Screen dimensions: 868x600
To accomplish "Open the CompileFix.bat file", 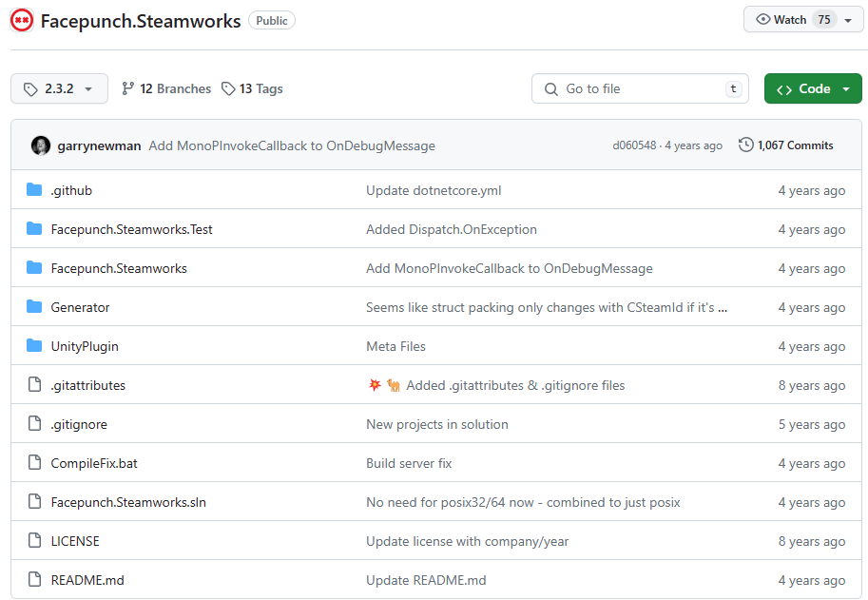I will pyautogui.click(x=94, y=463).
